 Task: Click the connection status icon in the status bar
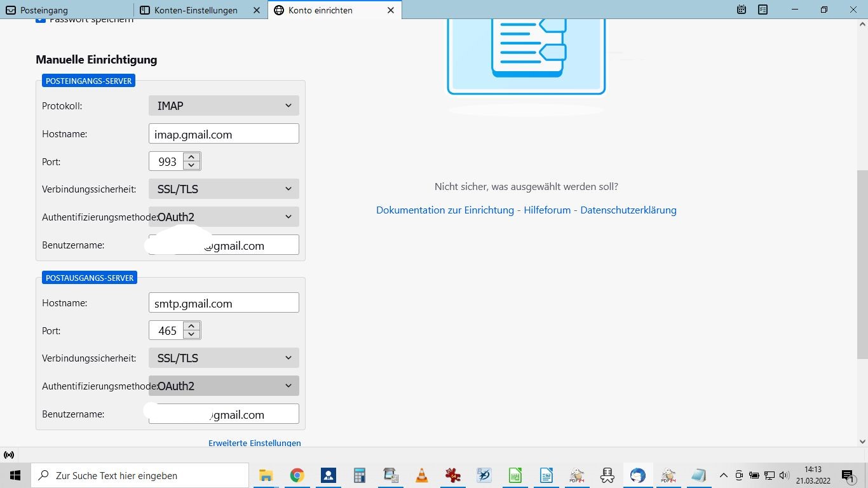pos(9,455)
